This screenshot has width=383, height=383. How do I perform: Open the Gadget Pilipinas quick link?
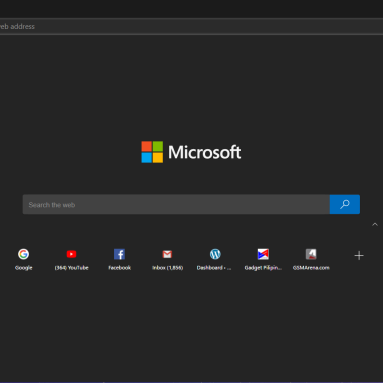coord(263,259)
